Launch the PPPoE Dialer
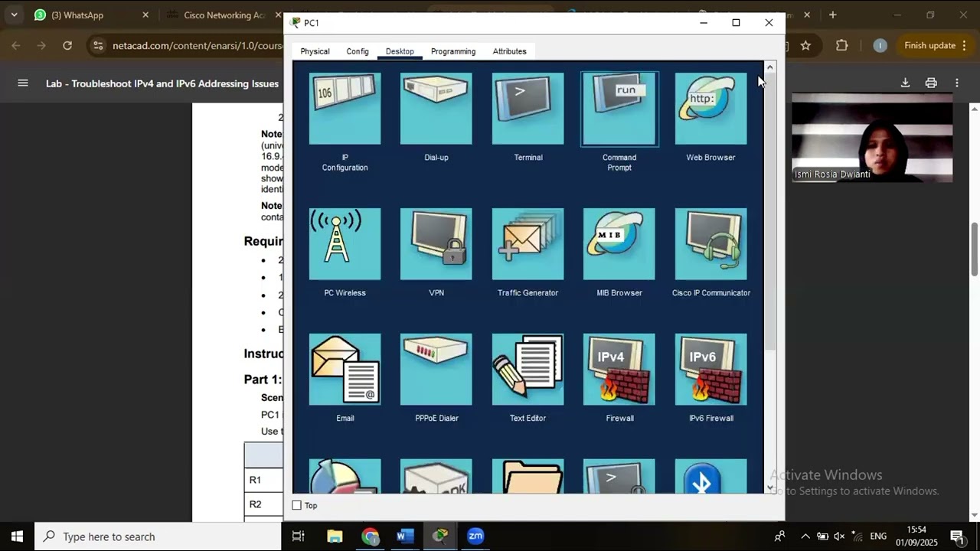 (x=436, y=370)
